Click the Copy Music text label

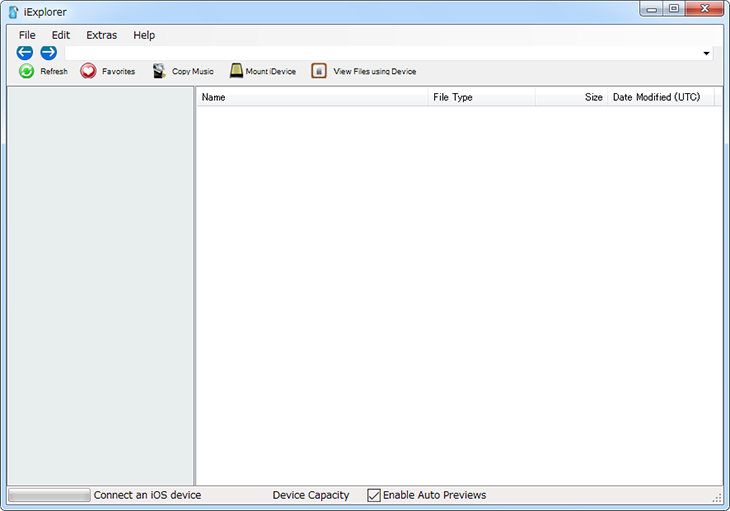(193, 72)
